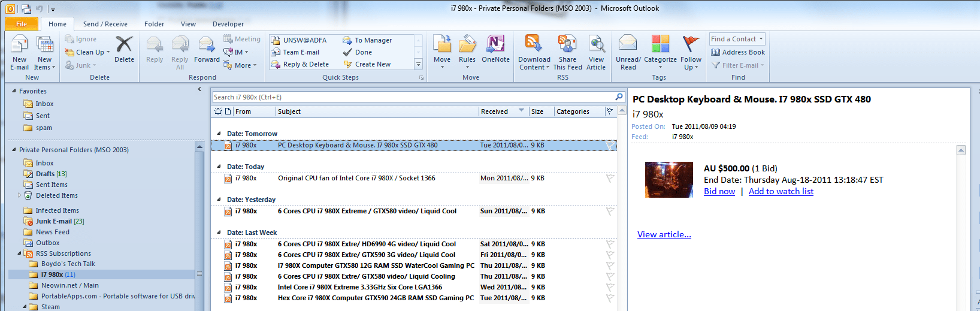This screenshot has height=311, width=980.
Task: Run the Done quick step
Action: pos(358,52)
